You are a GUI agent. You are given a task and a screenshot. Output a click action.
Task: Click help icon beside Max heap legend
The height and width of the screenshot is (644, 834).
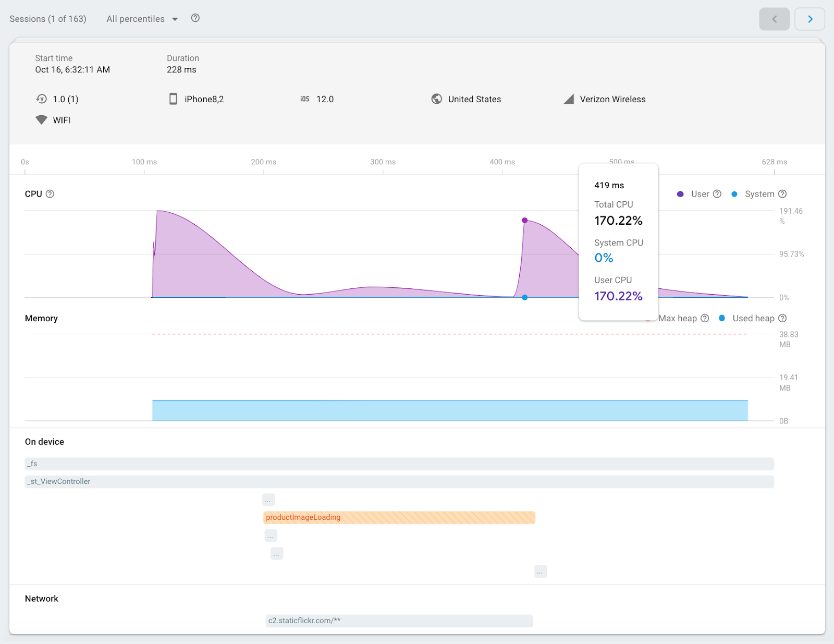click(705, 318)
